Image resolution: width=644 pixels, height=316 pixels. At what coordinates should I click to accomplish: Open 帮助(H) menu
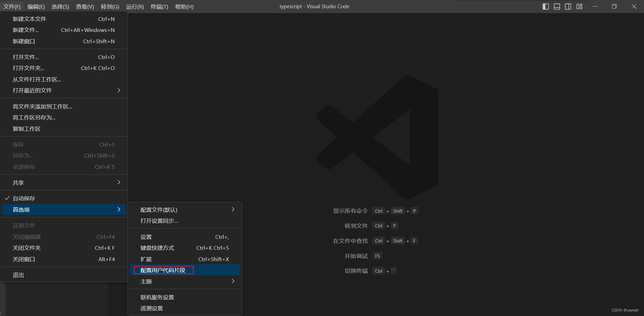click(x=184, y=7)
